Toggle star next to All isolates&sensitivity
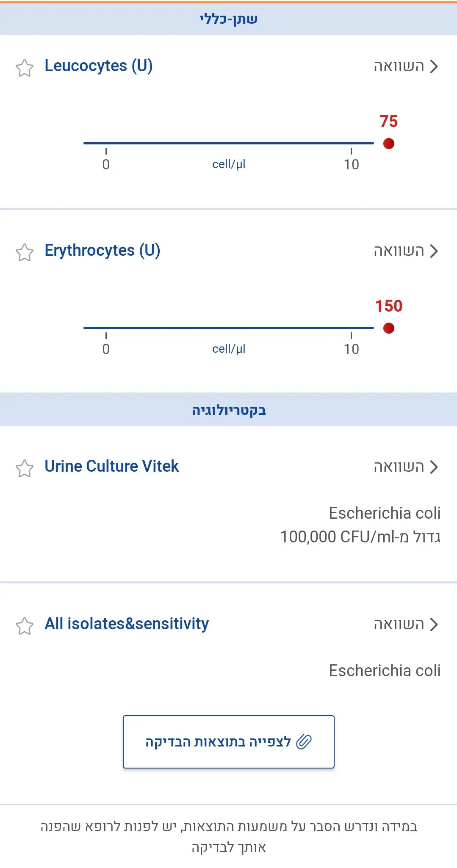The image size is (457, 868). (x=25, y=626)
